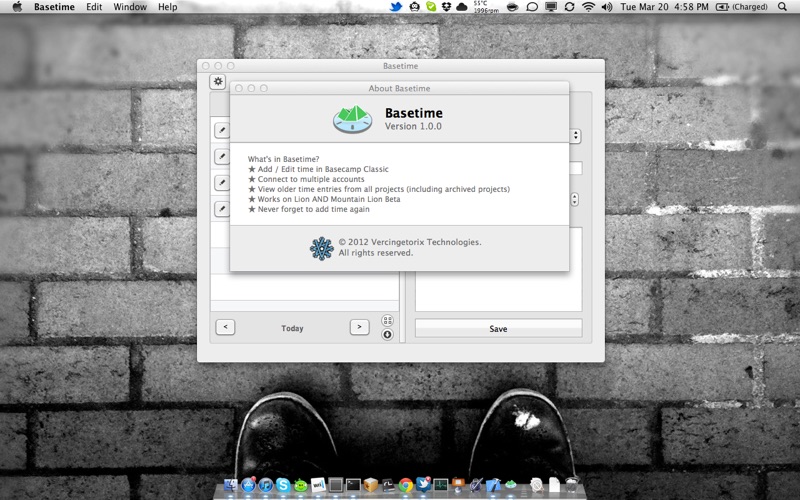Viewport: 800px width, 500px height.
Task: Click the cardboard box app icon in the Dock
Action: point(370,485)
